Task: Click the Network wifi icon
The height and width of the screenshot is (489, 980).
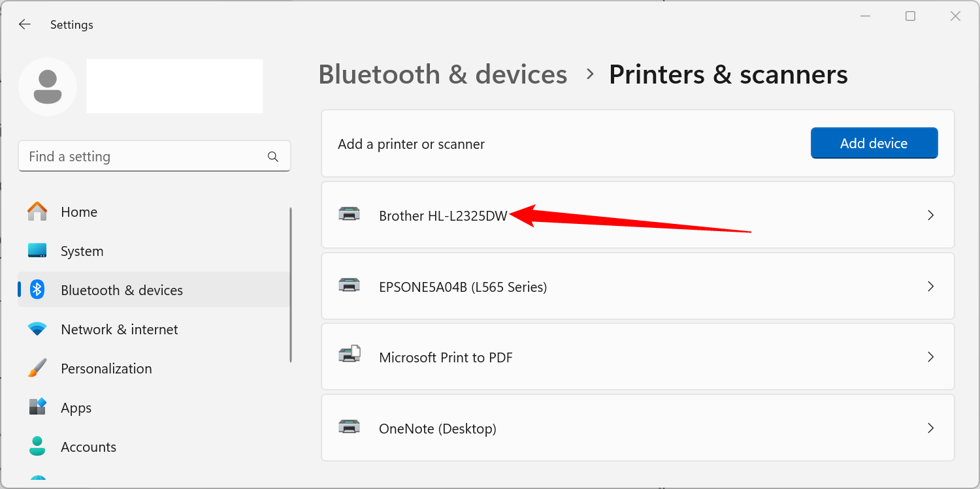Action: (x=37, y=329)
